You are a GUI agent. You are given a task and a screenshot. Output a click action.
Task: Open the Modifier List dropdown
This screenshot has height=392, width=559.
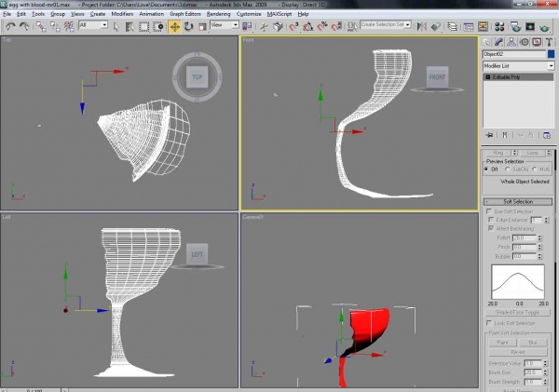(x=551, y=66)
